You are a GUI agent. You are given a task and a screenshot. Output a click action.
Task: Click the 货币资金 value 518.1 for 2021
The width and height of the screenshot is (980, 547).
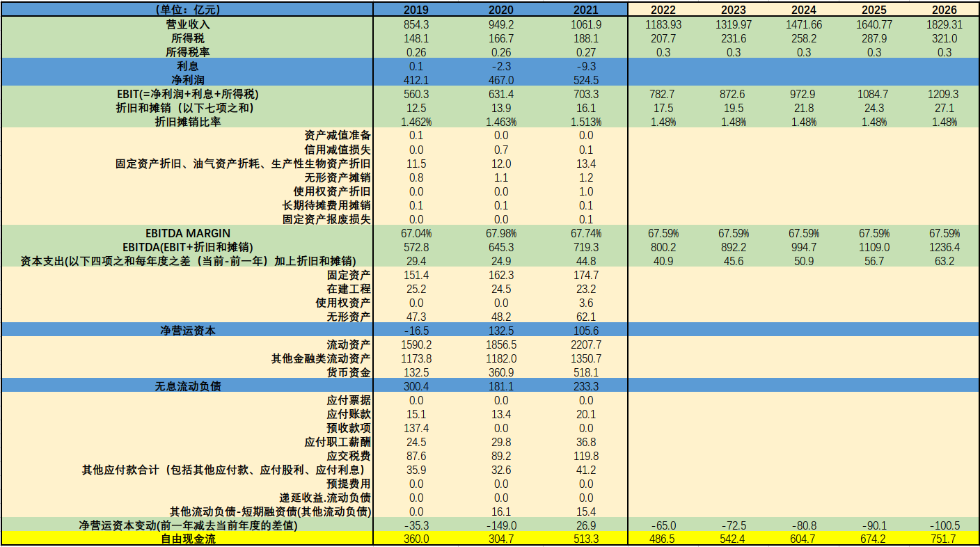[x=587, y=372]
